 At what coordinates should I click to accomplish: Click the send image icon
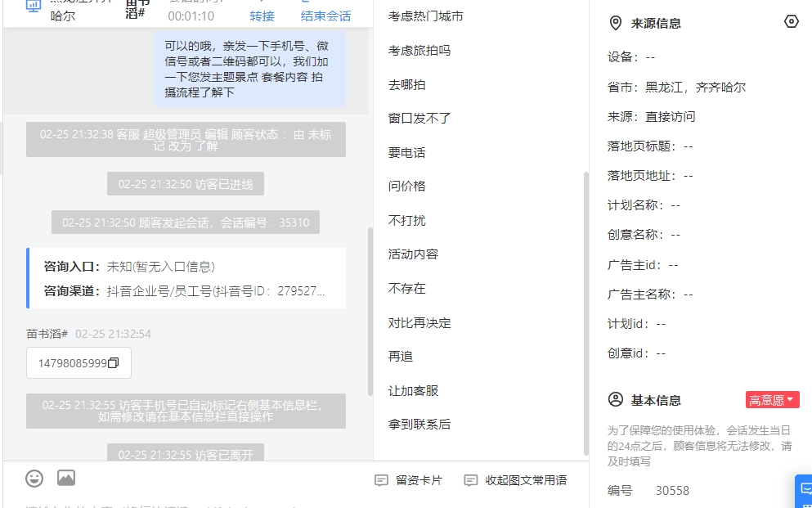point(66,478)
